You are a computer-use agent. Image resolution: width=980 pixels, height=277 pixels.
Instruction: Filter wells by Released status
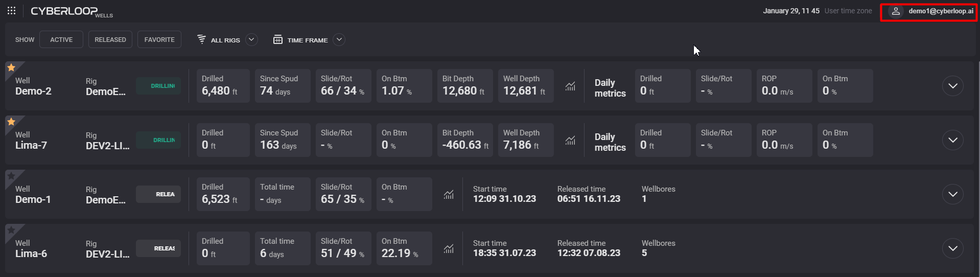110,39
